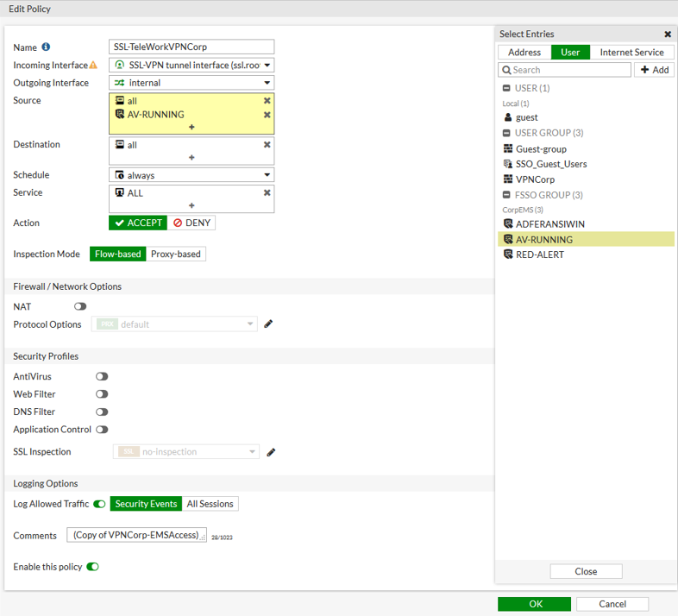Open the SSL Inspection dropdown
This screenshot has width=678, height=616.
(186, 451)
